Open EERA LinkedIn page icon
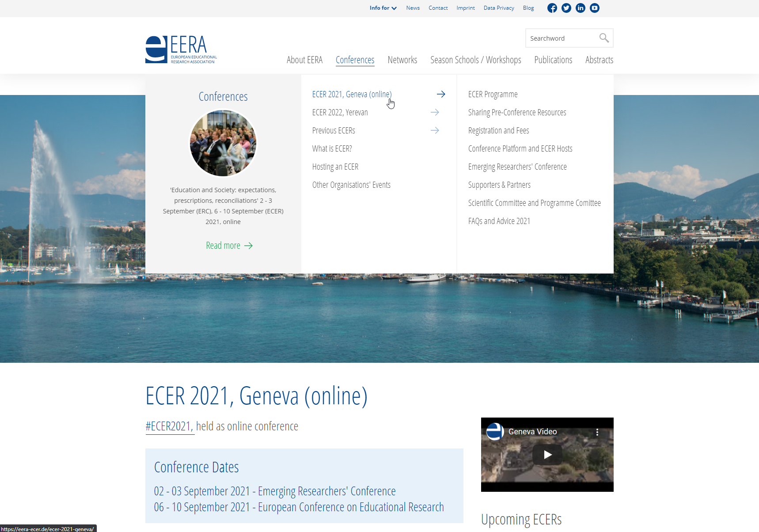 coord(580,8)
